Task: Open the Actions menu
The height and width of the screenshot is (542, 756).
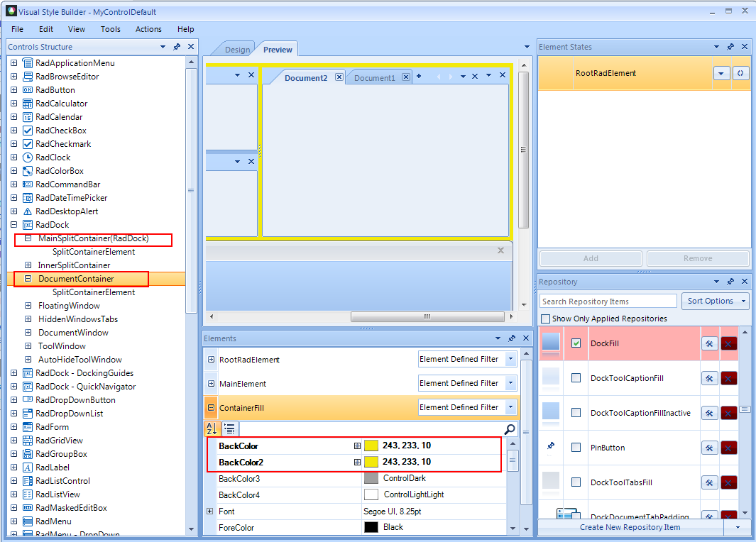Action: [148, 29]
